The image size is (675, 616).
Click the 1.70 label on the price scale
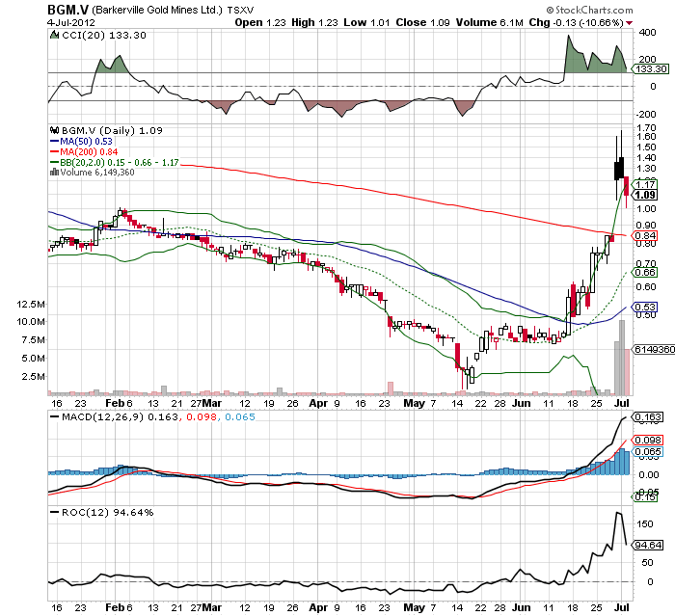click(x=646, y=128)
